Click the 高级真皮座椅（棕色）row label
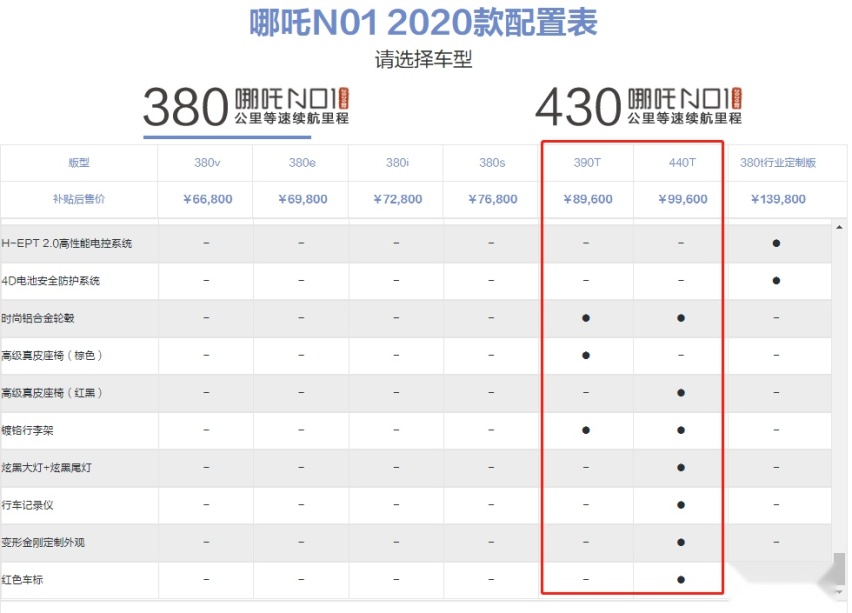The width and height of the screenshot is (852, 613). coord(52,356)
